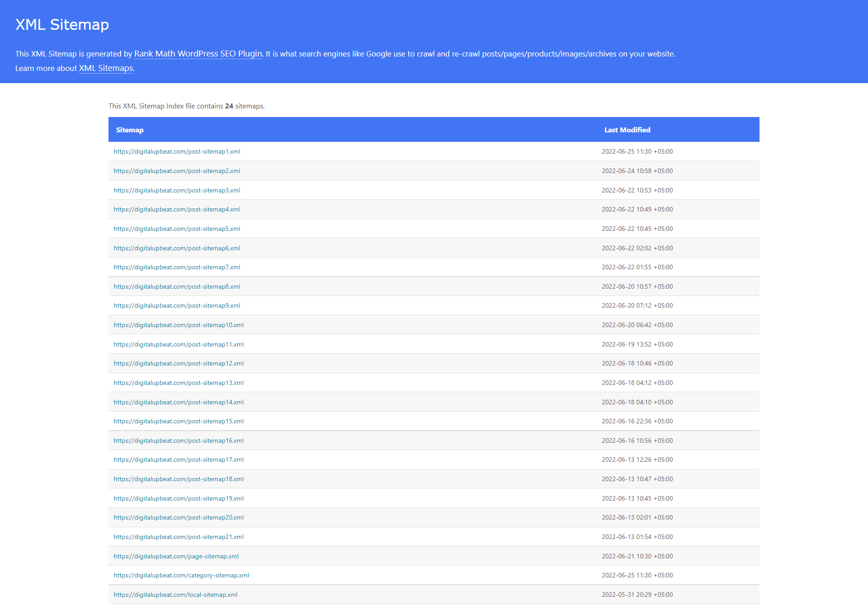Open post-sitemap13.xml link
Image resolution: width=868 pixels, height=614 pixels.
[179, 383]
